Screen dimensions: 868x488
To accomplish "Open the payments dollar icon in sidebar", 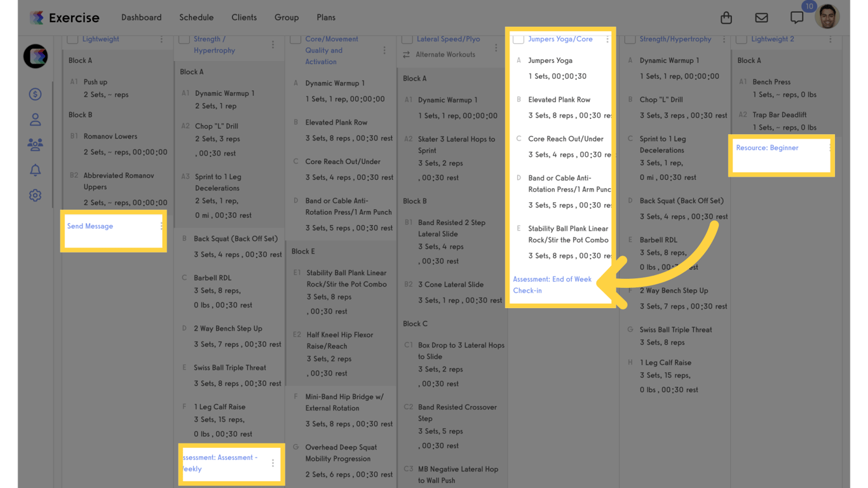I will 35,93.
